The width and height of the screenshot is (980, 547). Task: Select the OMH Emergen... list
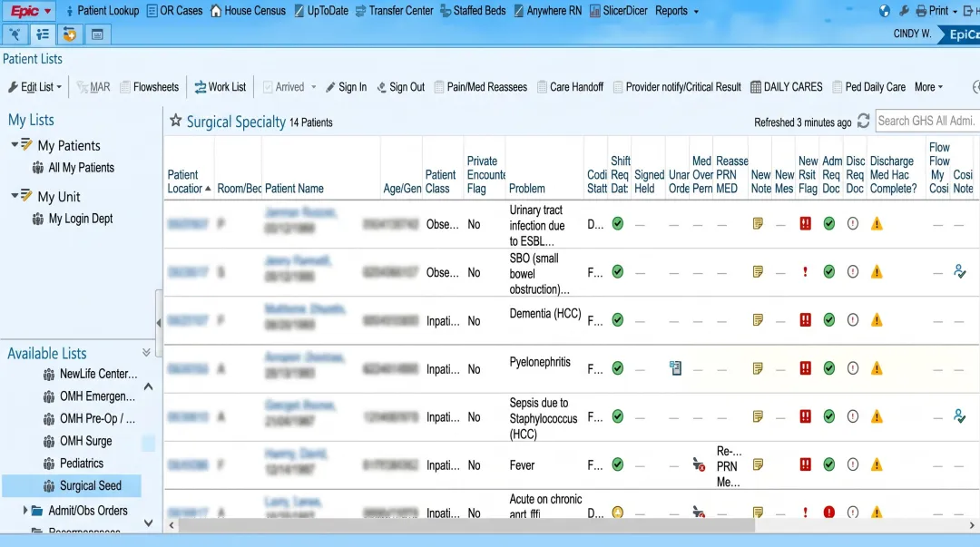(x=89, y=396)
